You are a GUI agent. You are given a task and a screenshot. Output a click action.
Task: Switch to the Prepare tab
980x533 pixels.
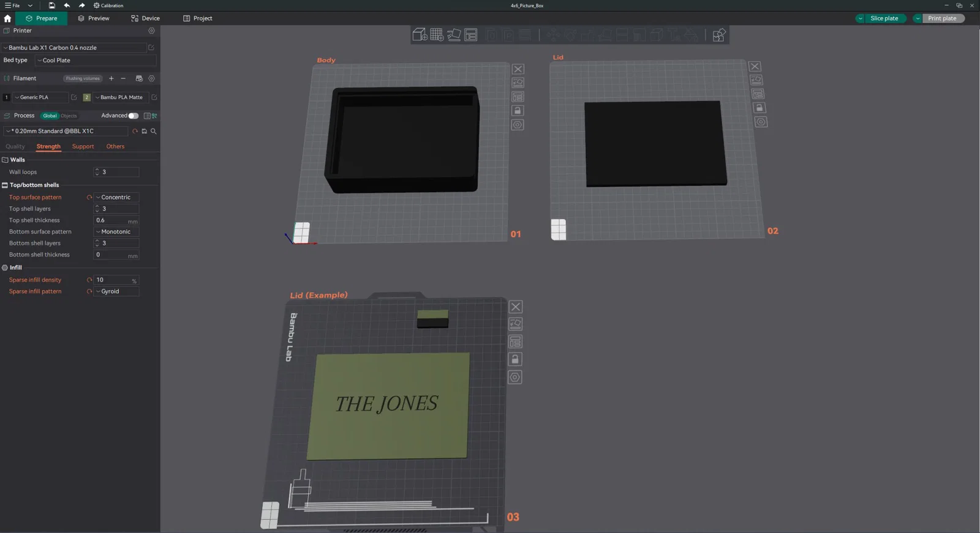click(x=42, y=18)
